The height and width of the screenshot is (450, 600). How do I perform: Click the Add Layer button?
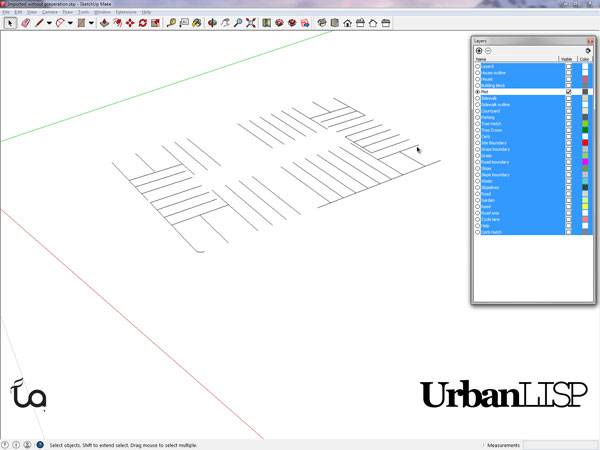pyautogui.click(x=479, y=50)
